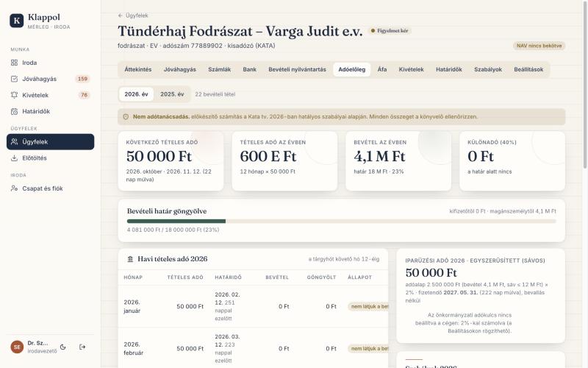Click the január status badge nem látjuk
Screen dimensions: 588x368
point(368,306)
